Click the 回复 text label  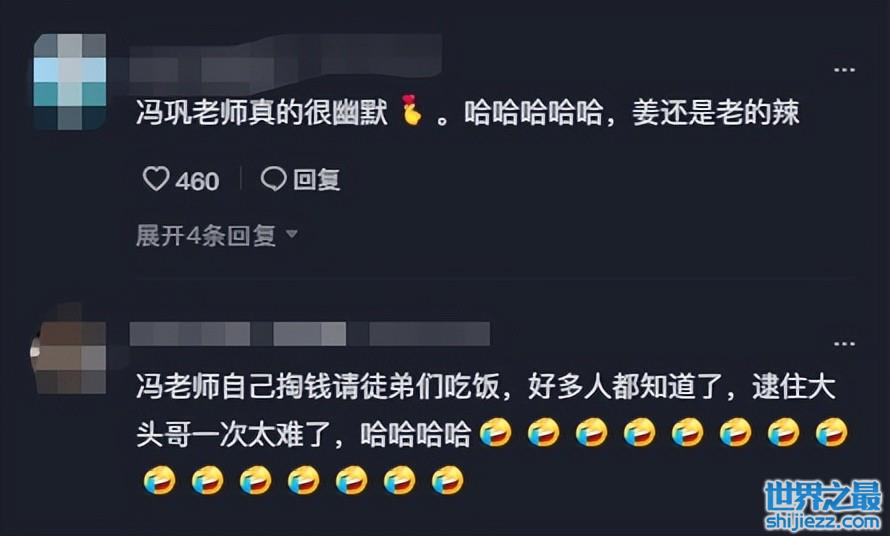click(x=316, y=179)
